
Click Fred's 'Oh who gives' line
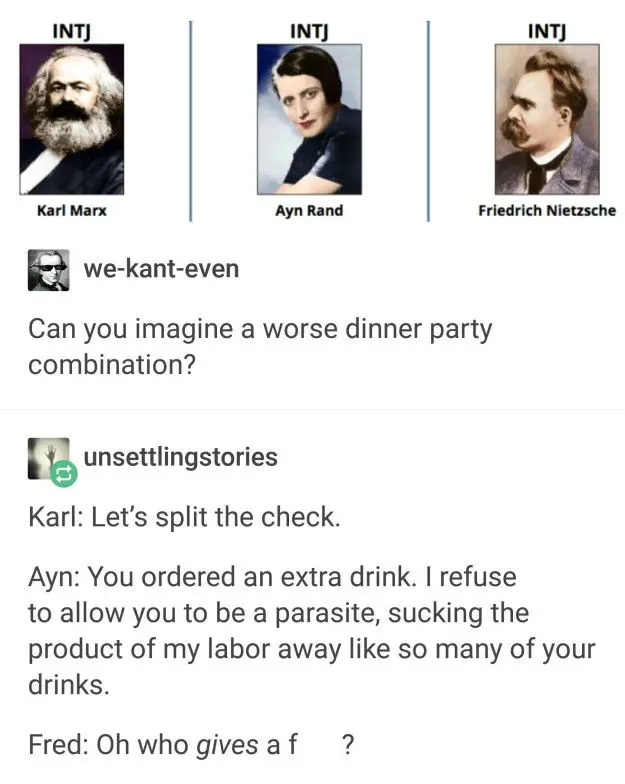(191, 744)
